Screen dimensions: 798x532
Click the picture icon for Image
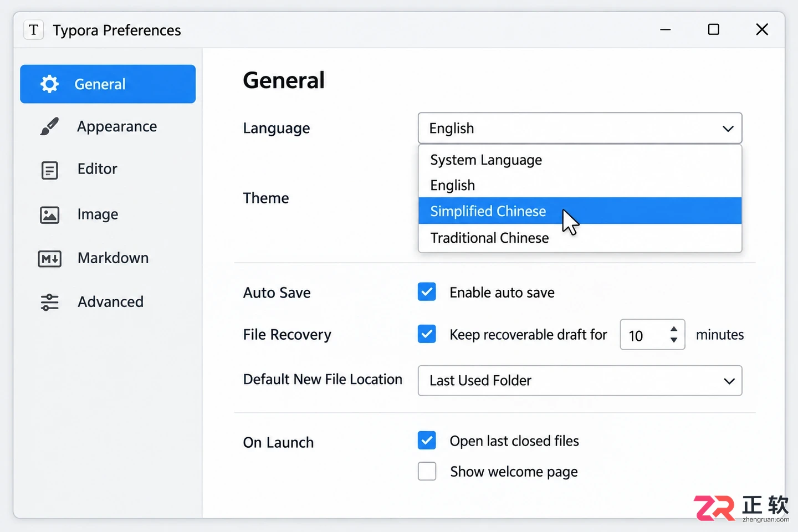coord(49,215)
